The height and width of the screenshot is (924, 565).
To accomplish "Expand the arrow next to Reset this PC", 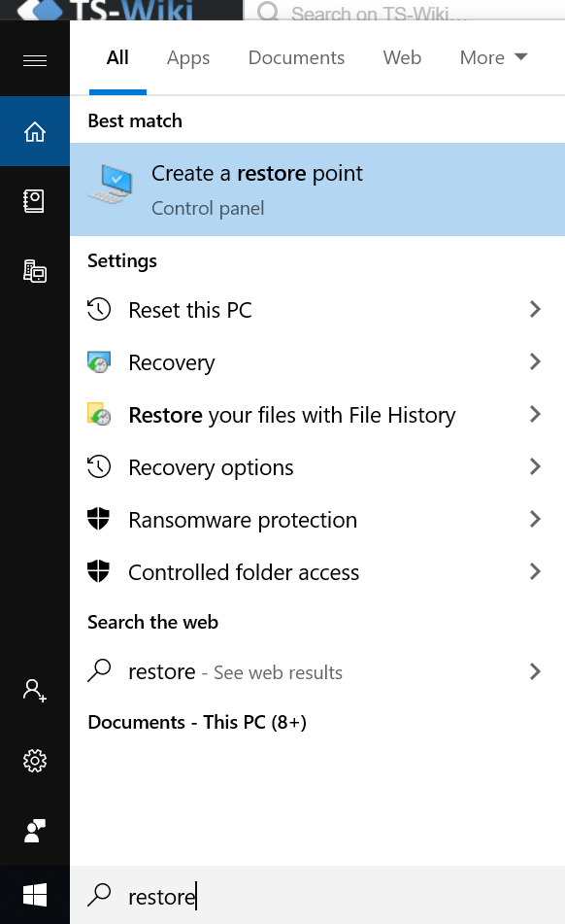I will tap(534, 309).
